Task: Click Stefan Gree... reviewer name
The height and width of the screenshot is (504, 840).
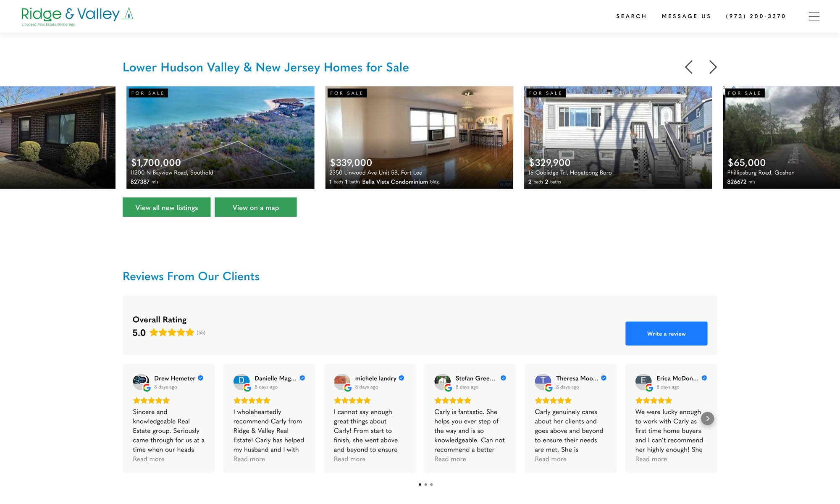Action: (x=475, y=378)
